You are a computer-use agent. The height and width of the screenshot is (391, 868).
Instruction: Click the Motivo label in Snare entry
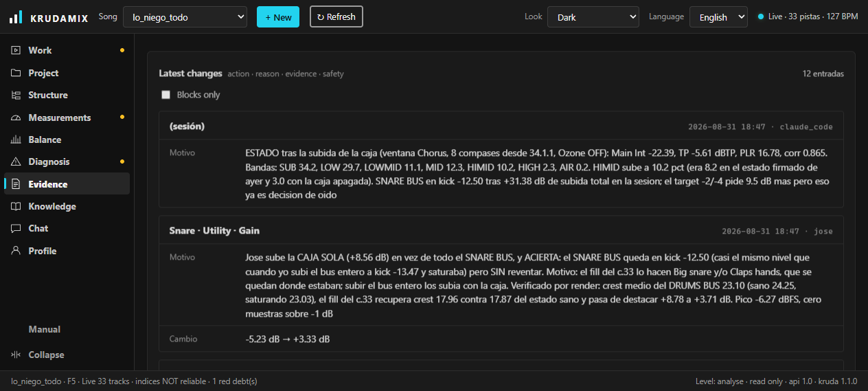point(182,257)
